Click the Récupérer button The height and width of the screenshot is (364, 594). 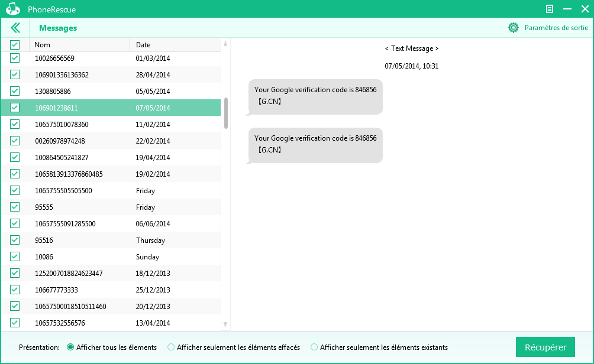point(545,347)
